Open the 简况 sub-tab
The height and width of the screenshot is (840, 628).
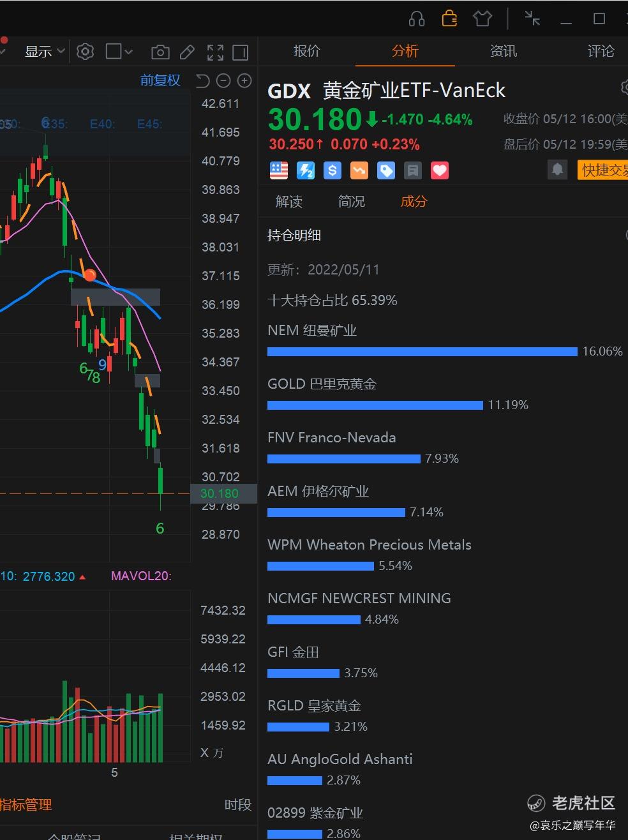click(352, 202)
